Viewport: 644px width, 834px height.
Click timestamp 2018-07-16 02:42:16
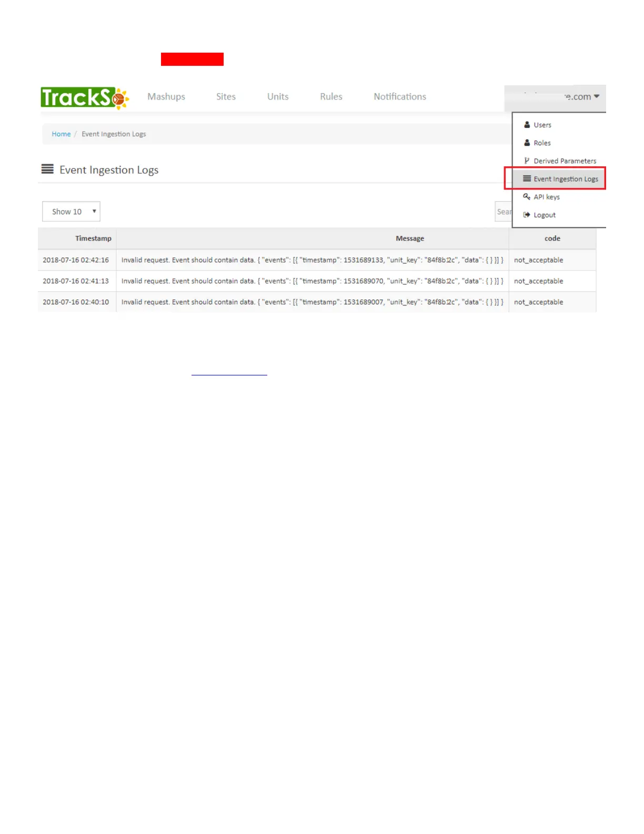click(76, 260)
